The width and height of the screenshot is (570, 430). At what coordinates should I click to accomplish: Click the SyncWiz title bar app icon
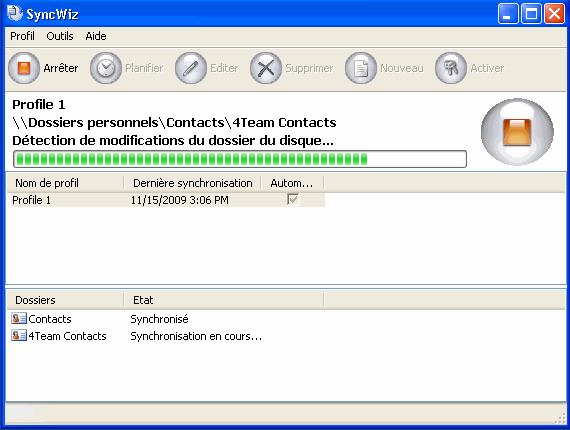click(15, 13)
